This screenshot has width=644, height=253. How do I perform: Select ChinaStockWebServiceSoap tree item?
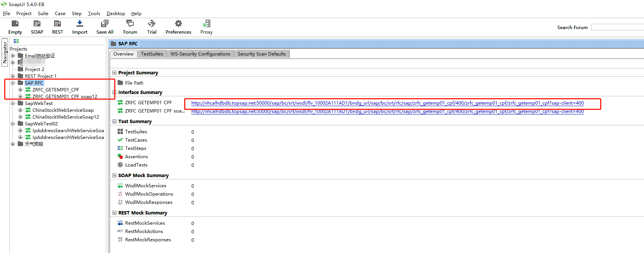[63, 110]
